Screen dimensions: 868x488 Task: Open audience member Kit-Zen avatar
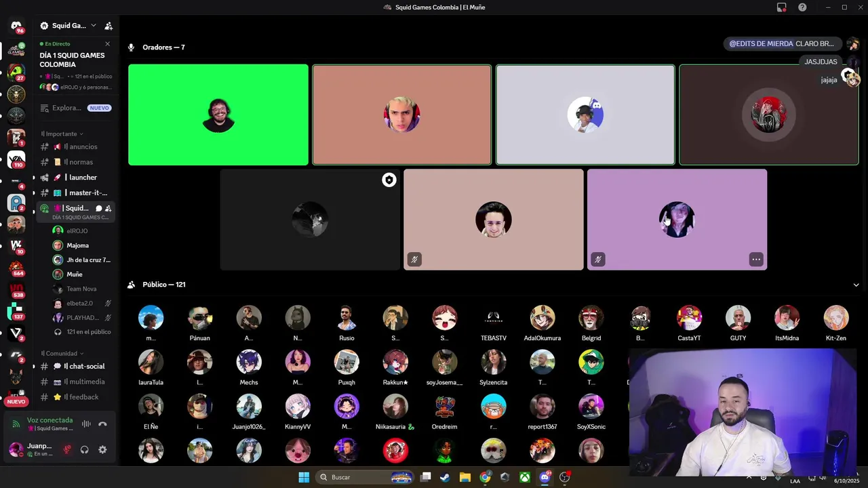click(836, 318)
